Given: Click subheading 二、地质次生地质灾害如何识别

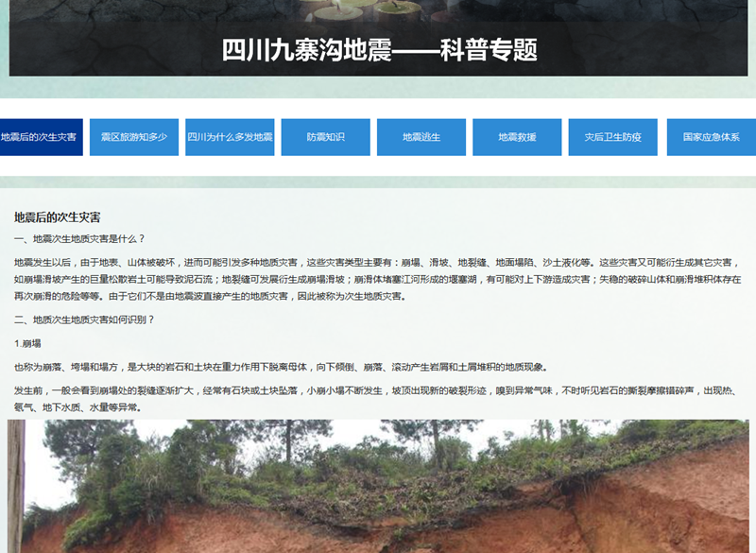Looking at the screenshot, I should point(84,320).
